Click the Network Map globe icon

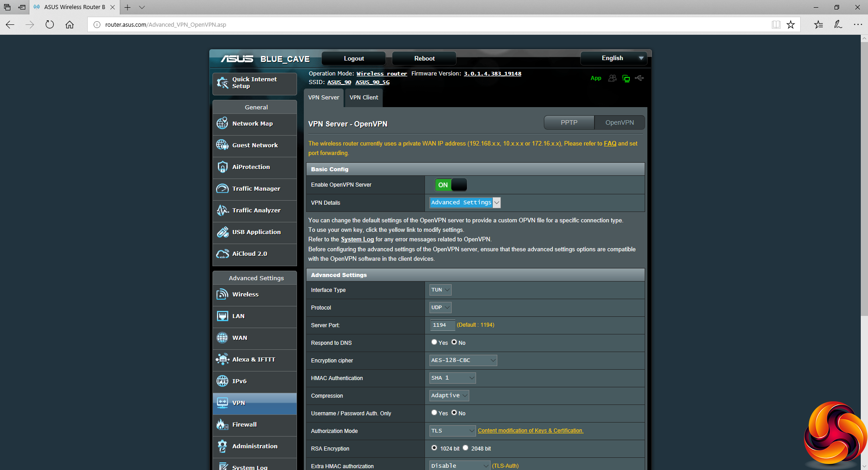coord(222,123)
